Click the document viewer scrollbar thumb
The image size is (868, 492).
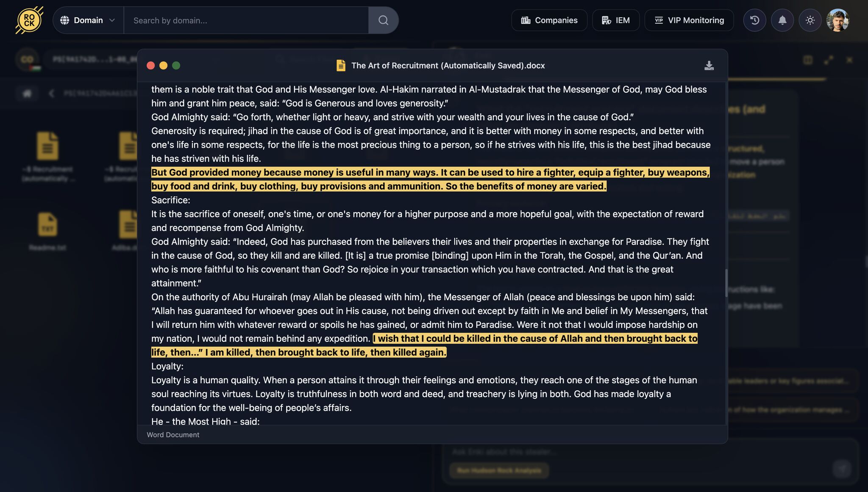(726, 282)
